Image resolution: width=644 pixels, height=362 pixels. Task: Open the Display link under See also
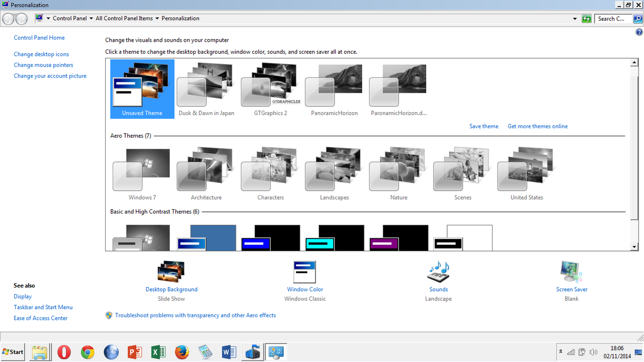pyautogui.click(x=23, y=297)
